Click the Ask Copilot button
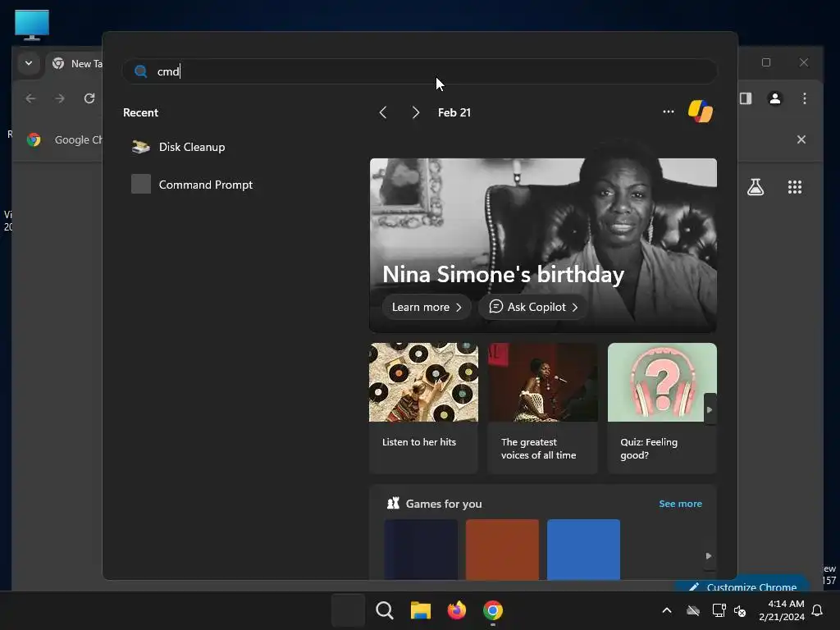 533,307
